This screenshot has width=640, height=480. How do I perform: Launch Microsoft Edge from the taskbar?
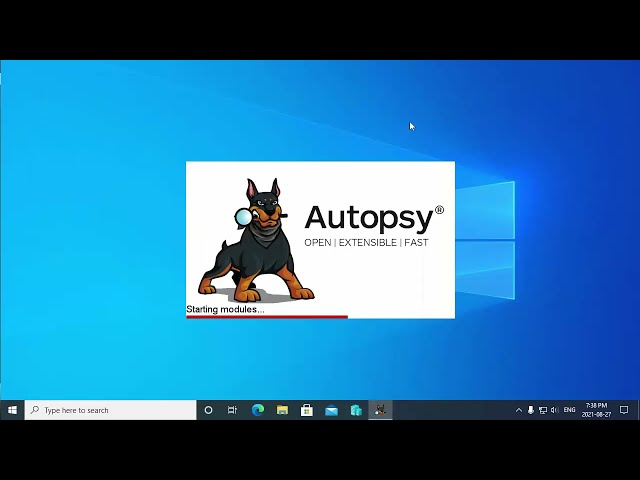coord(258,410)
